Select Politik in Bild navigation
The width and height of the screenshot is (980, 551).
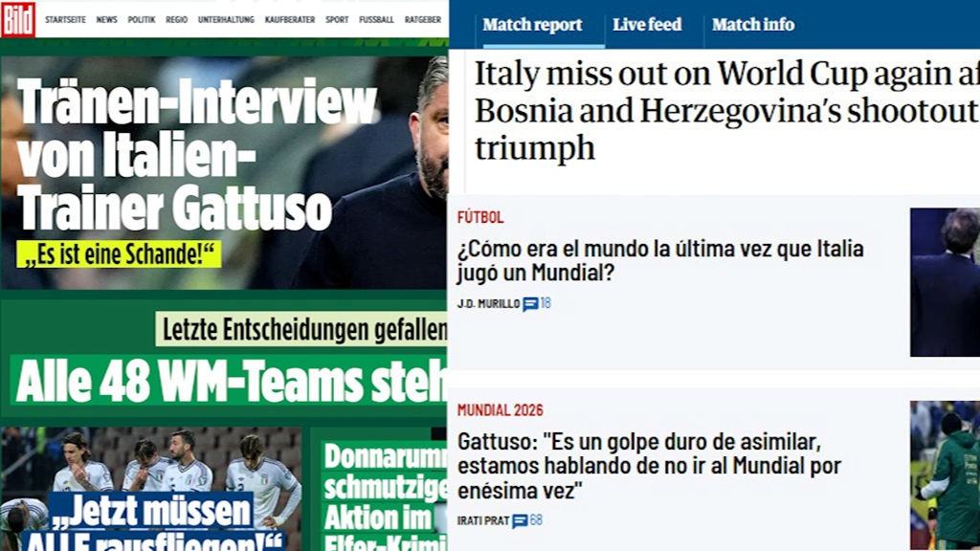[142, 20]
